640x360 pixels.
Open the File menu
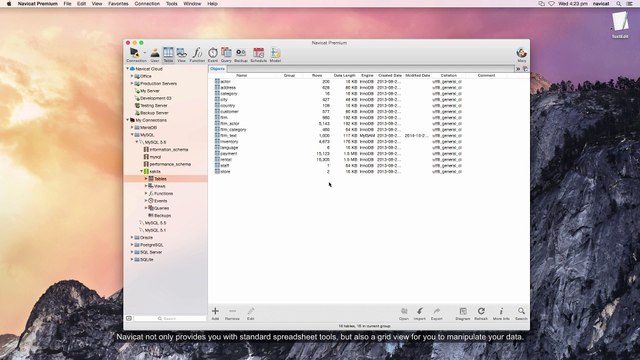click(67, 4)
